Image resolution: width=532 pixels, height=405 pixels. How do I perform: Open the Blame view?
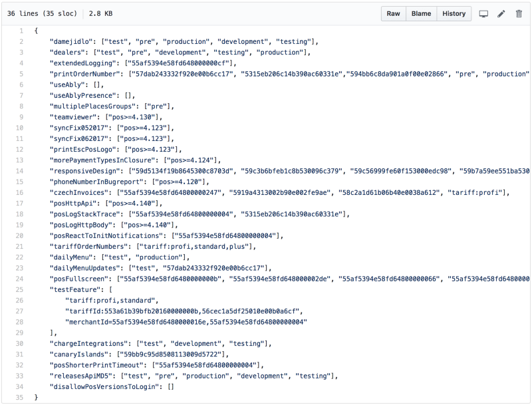coord(421,13)
